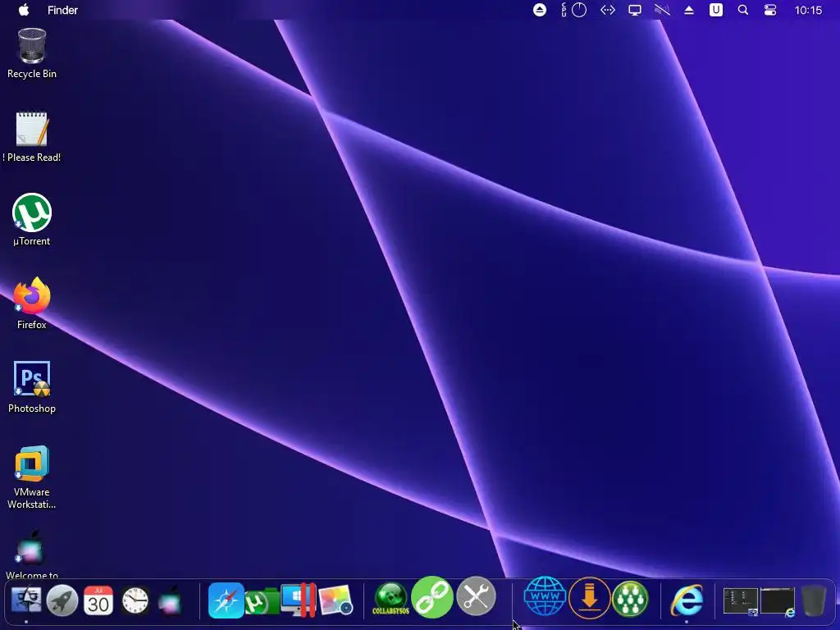840x630 pixels.
Task: Launch Safari compass icon in dock
Action: 226,600
